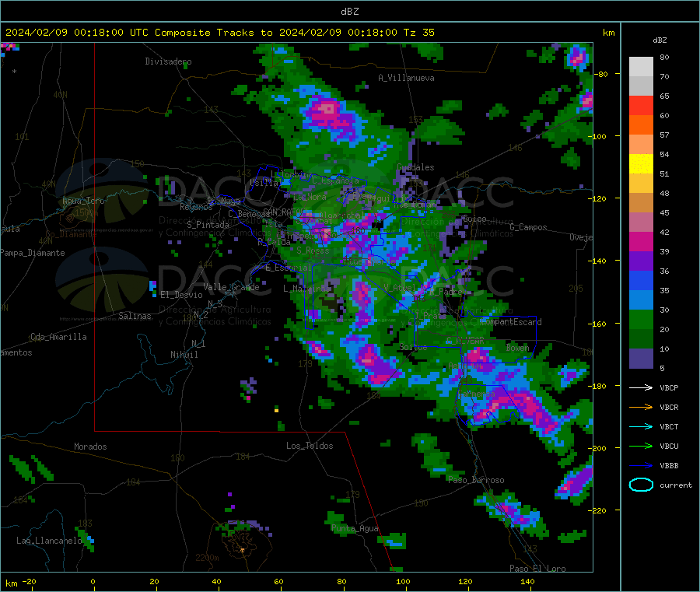This screenshot has height=592, width=700.
Task: Click the '140' tick on horizontal axis
Action: (x=527, y=581)
